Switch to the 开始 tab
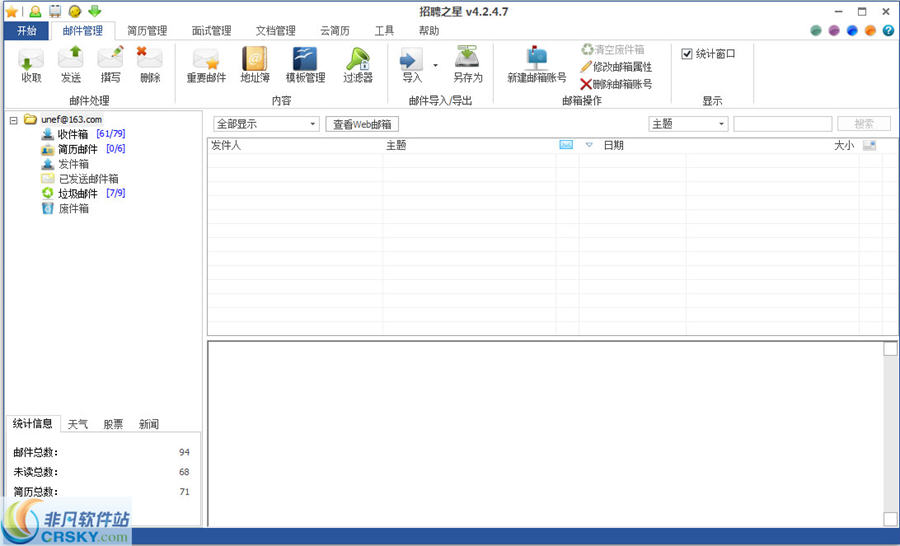900x546 pixels. point(26,30)
